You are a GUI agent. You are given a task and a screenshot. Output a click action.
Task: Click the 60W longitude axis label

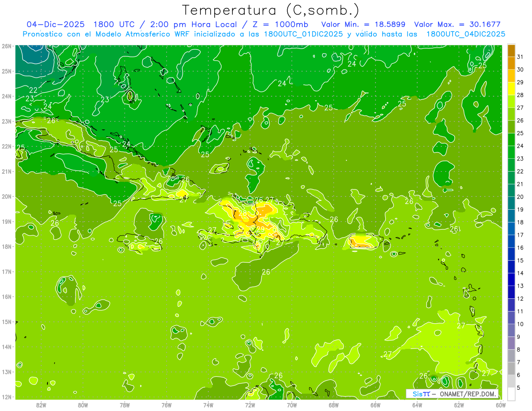coord(501,405)
